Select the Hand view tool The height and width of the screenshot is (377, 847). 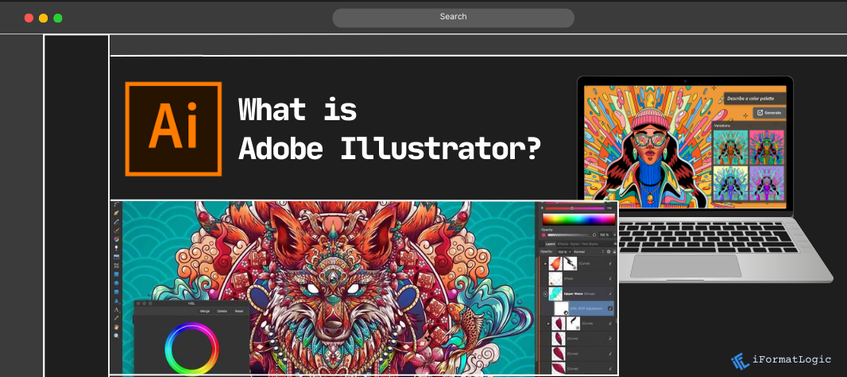coord(117,327)
